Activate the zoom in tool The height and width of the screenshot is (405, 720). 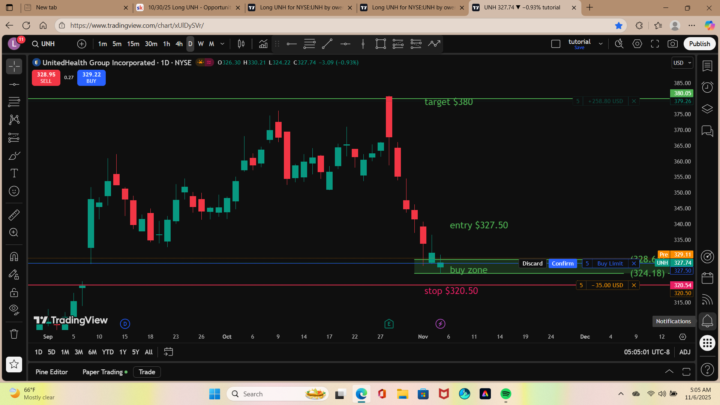pos(14,233)
